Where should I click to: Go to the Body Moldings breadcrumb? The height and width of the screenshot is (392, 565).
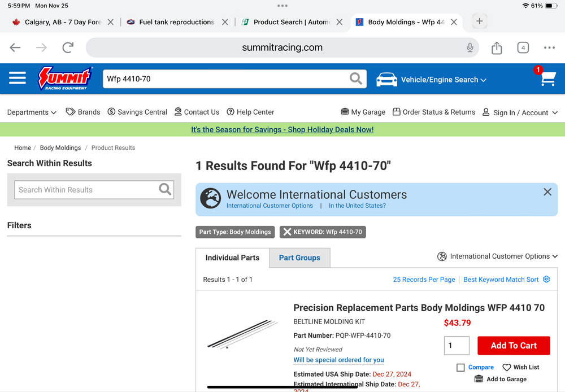pyautogui.click(x=60, y=148)
